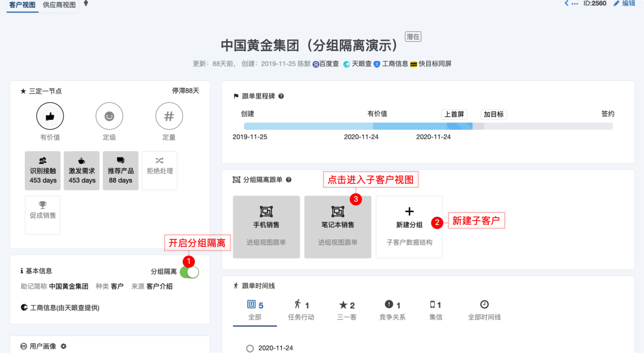Click the 新建分组 plus card
The height and width of the screenshot is (353, 644).
[409, 227]
